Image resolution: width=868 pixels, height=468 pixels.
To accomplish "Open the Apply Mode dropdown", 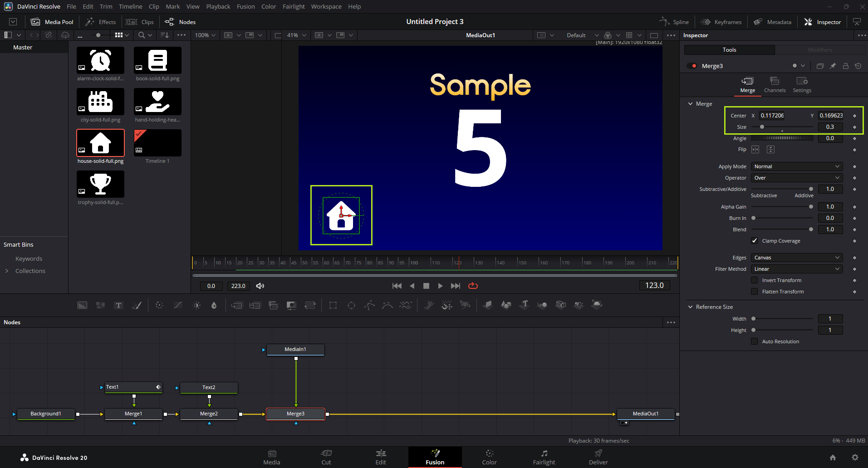I will 796,166.
